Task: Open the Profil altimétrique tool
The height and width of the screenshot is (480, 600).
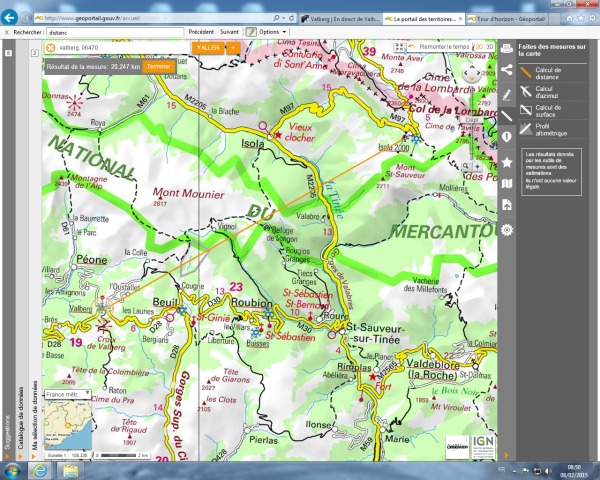Action: (x=553, y=130)
